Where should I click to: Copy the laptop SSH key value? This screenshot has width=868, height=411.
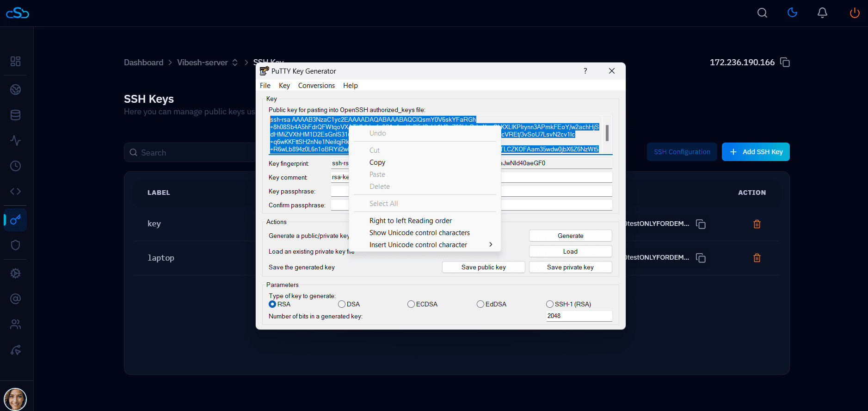[701, 258]
